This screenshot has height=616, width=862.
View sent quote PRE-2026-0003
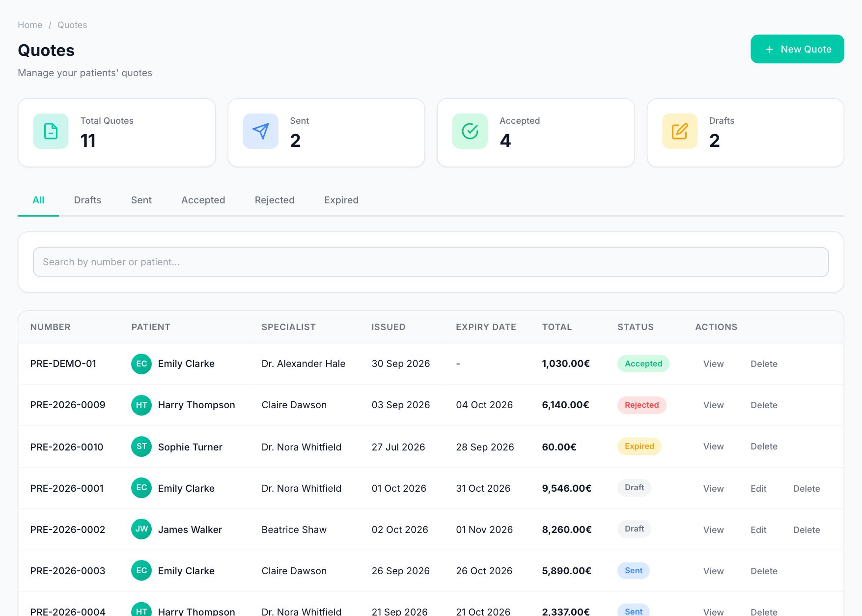point(713,571)
